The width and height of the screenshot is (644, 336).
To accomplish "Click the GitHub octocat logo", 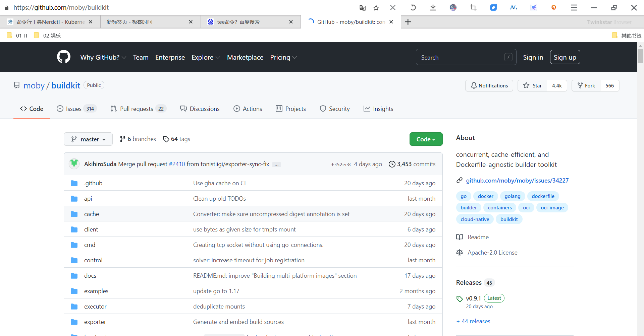I will coord(64,57).
